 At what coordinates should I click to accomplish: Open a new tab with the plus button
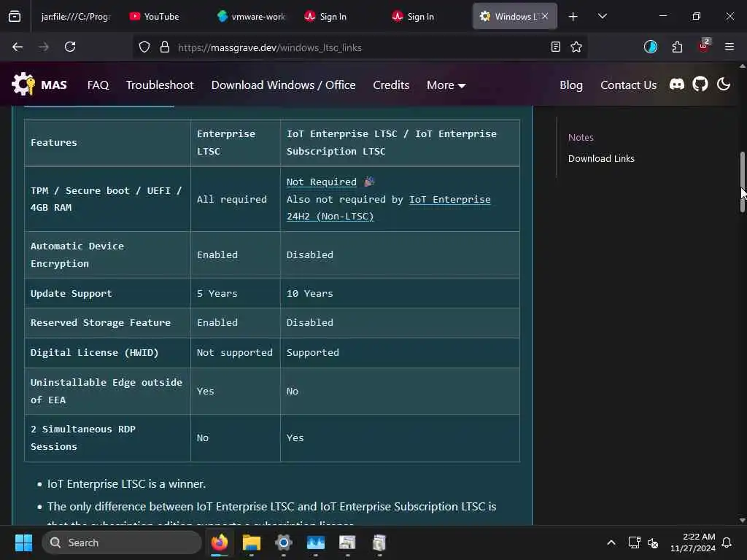(x=573, y=17)
